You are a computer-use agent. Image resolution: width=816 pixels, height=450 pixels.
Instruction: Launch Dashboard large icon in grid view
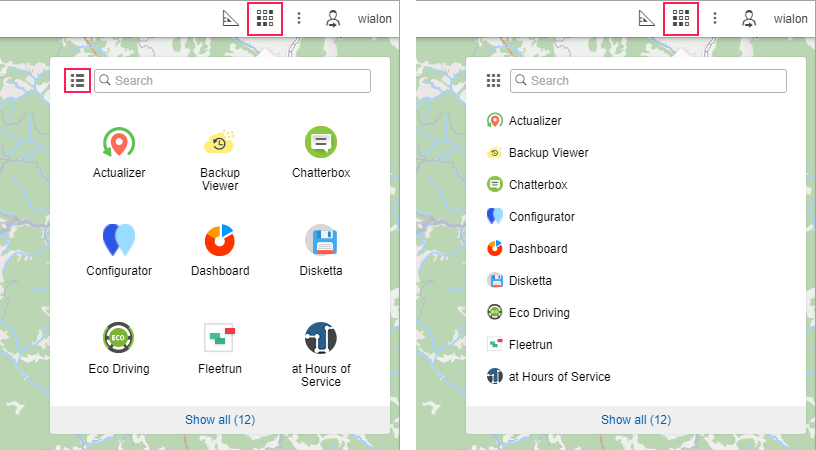220,240
